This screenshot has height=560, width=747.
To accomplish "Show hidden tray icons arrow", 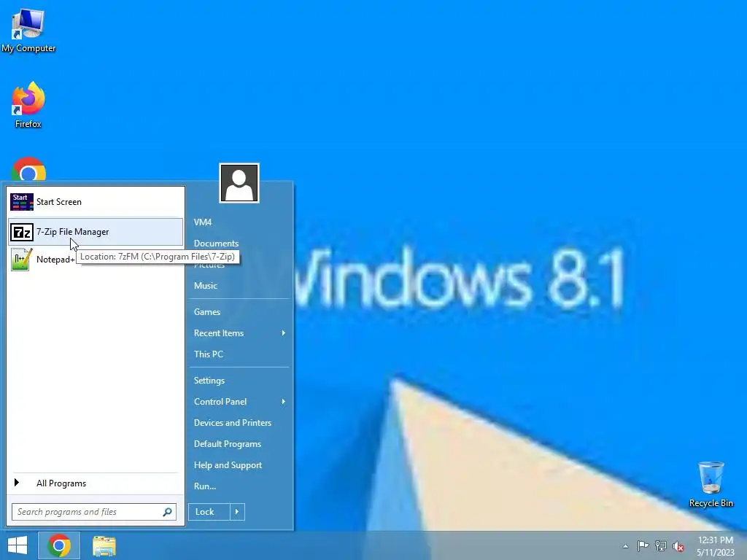I will (x=625, y=546).
